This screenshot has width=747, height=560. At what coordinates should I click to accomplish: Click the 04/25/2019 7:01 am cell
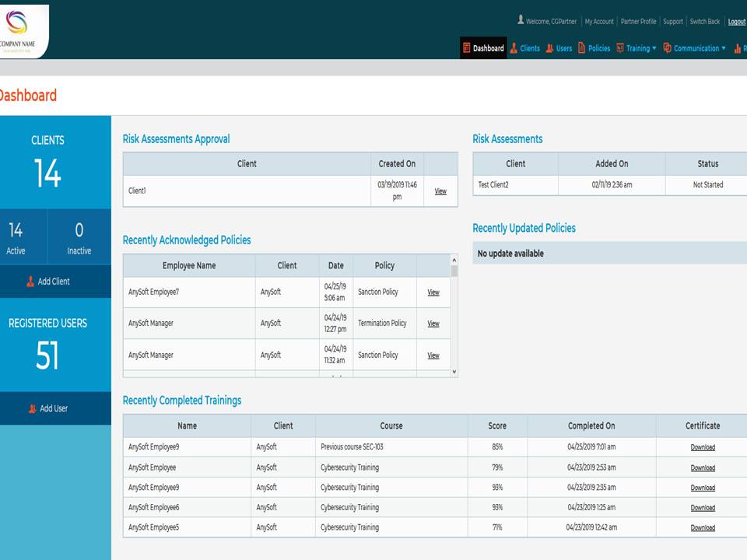coord(591,446)
